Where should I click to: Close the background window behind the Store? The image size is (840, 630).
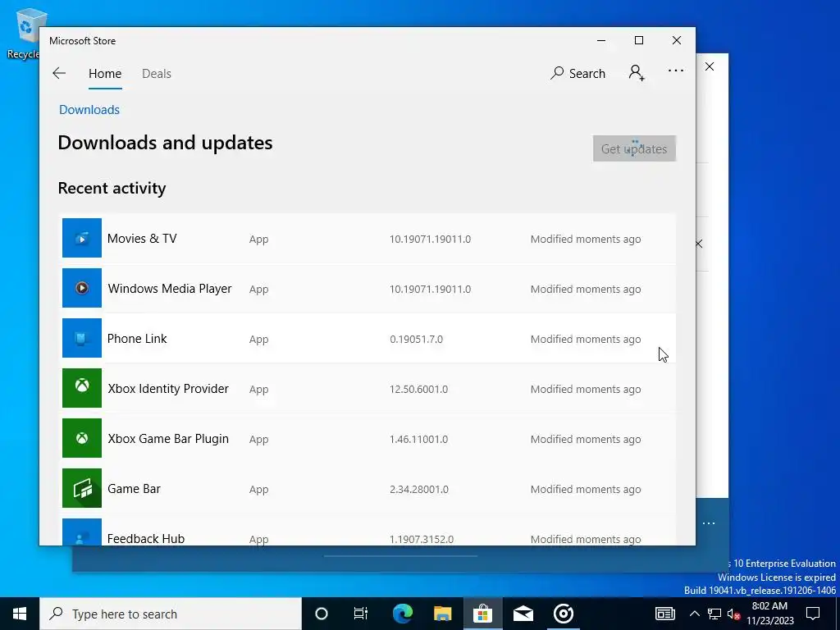710,66
